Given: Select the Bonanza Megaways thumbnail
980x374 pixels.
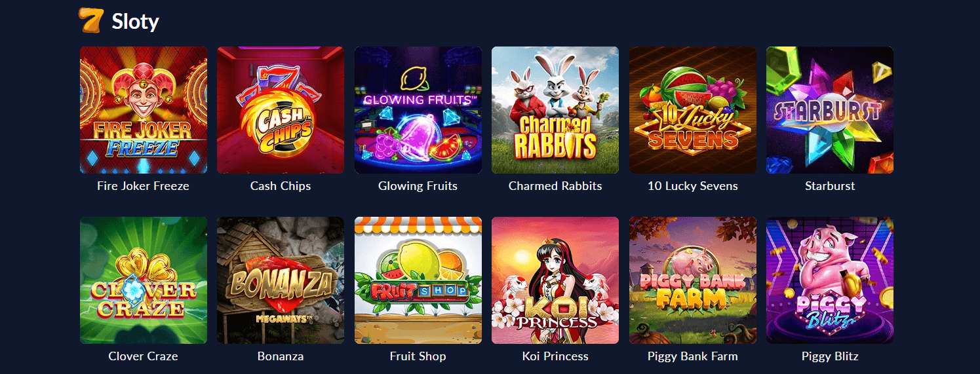Looking at the screenshot, I should pos(281,280).
